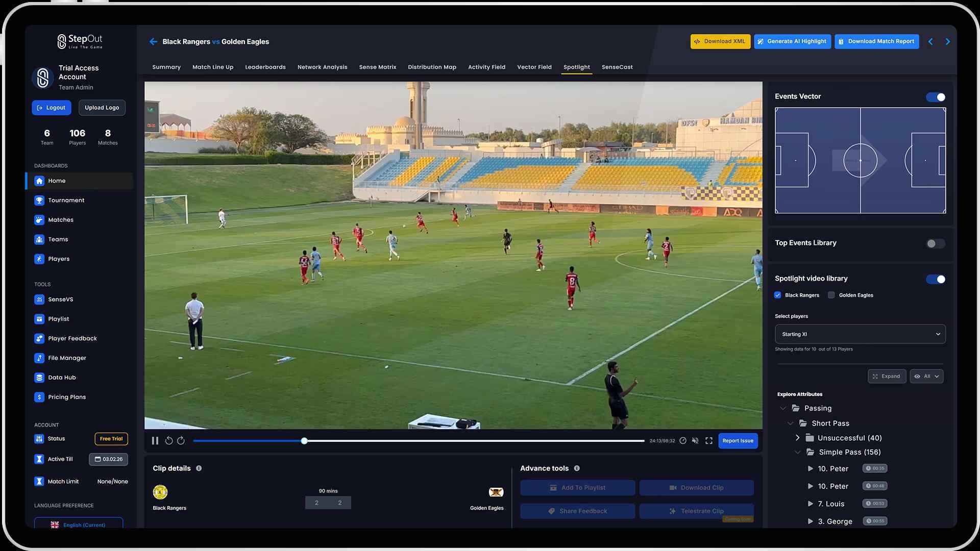Skip forward with the forward-skip icon

[181, 441]
